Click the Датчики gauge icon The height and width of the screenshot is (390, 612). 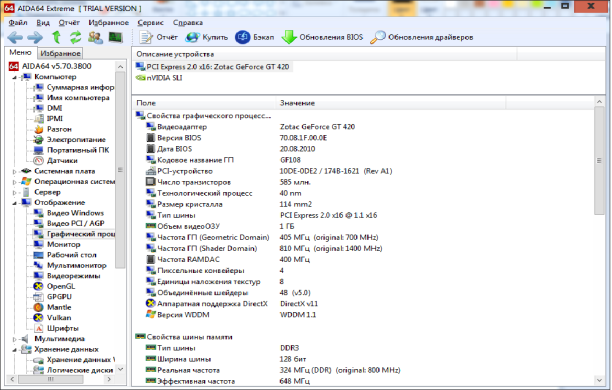[x=39, y=161]
